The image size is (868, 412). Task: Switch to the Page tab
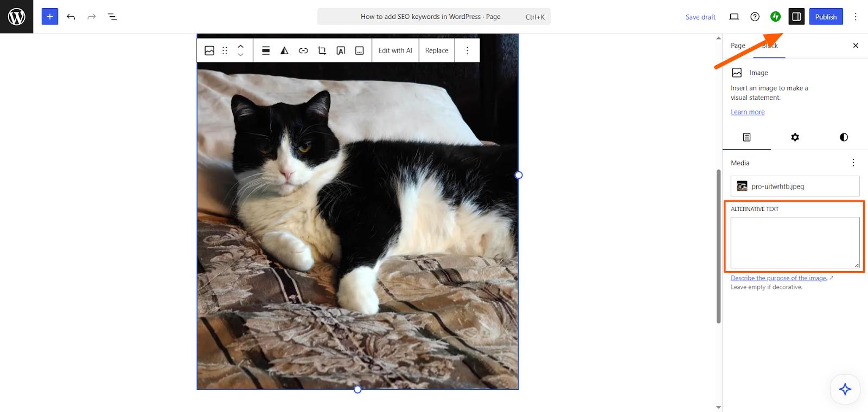pos(738,46)
